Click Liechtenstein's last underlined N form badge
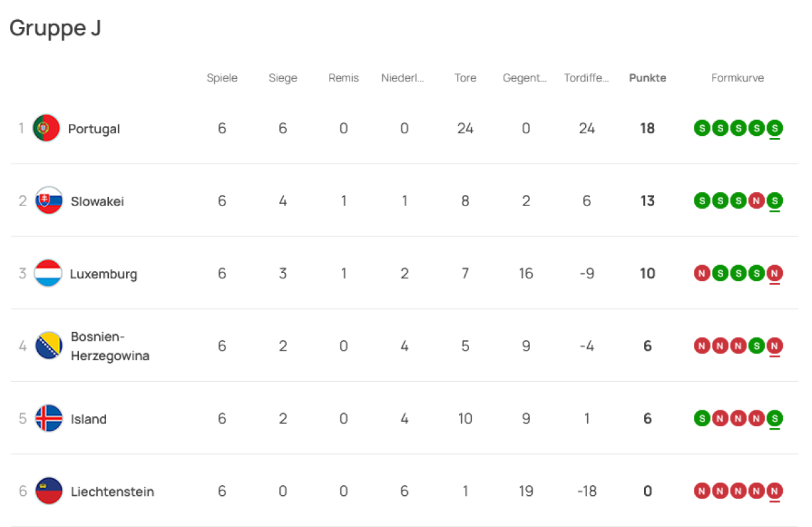The height and width of the screenshot is (527, 812). pos(774,491)
